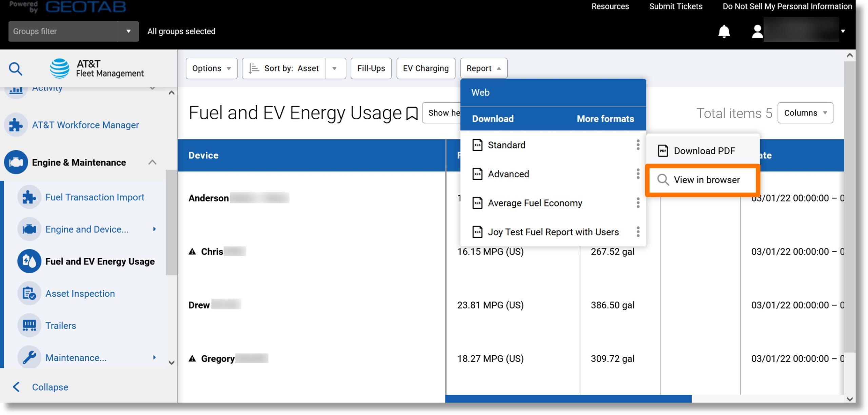The width and height of the screenshot is (868, 415).
Task: Collapse the Report dropdown
Action: pos(484,68)
